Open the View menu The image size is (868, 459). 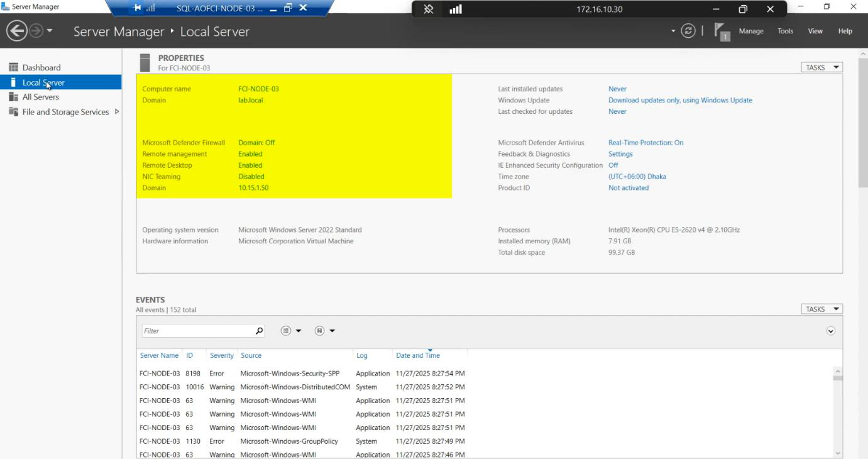815,31
